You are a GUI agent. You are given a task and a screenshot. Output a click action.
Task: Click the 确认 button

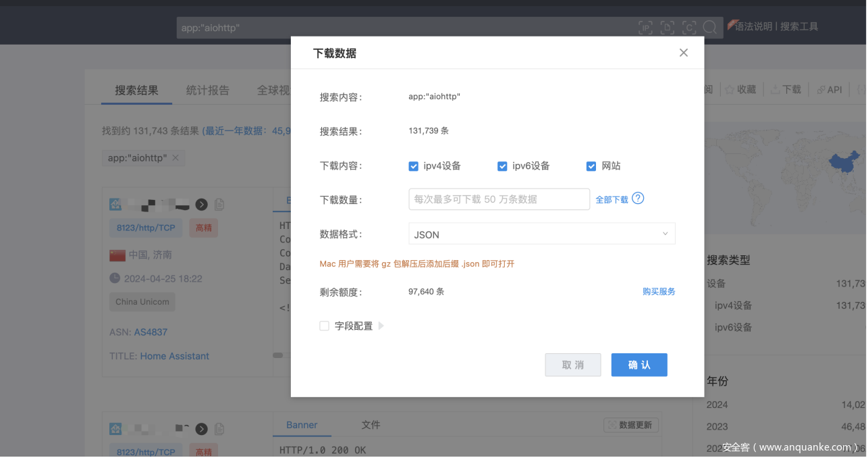(x=639, y=365)
